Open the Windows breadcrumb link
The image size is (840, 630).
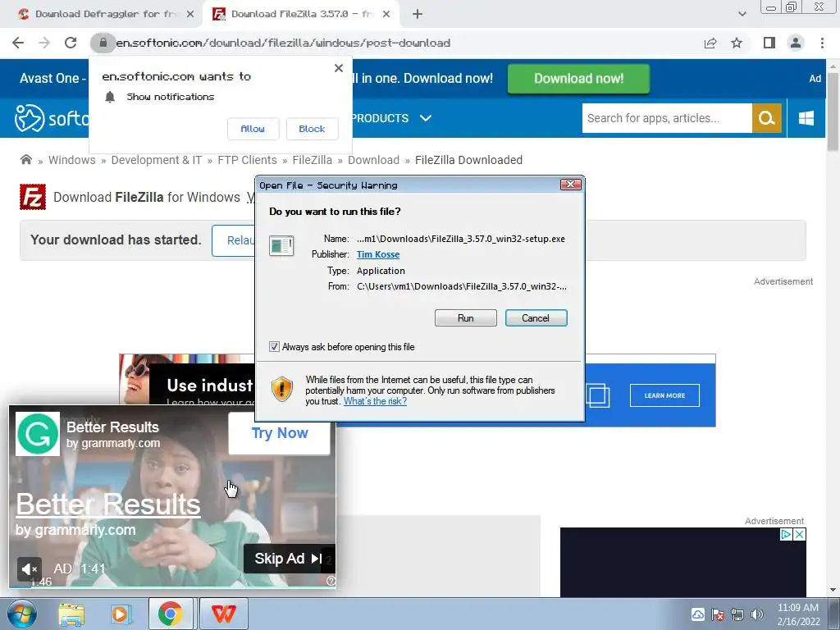[72, 160]
